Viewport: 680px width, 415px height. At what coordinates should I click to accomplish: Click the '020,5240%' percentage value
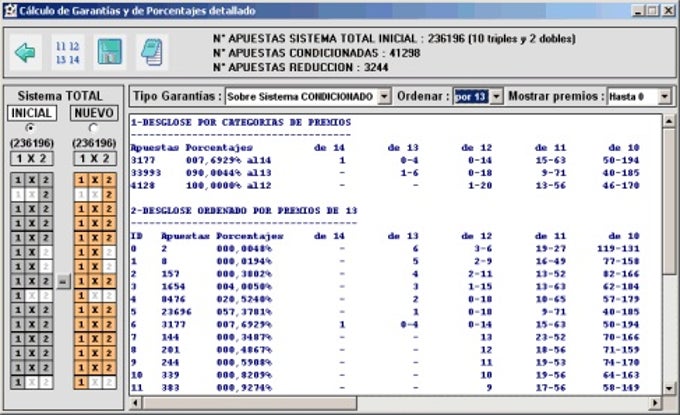[244, 299]
